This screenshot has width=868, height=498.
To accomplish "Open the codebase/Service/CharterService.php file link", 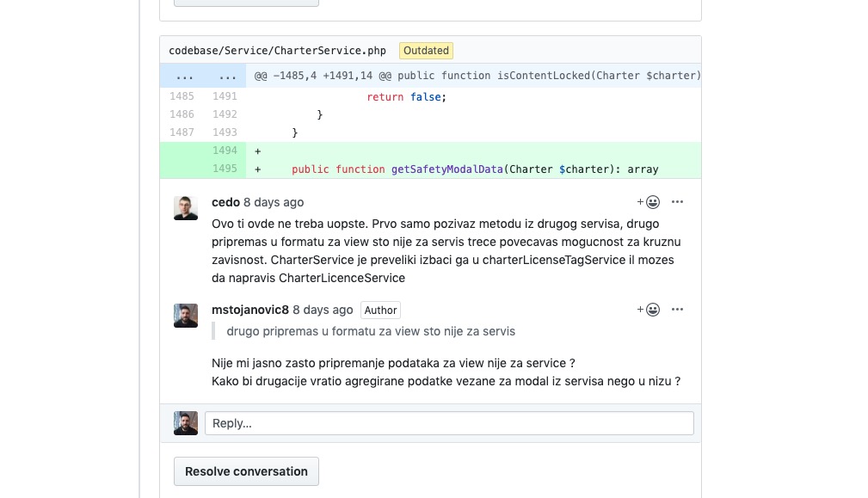I will [x=277, y=51].
